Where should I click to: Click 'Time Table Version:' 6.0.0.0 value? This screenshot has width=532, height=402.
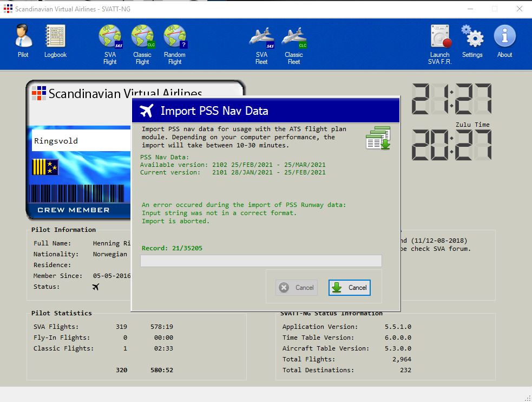point(398,338)
